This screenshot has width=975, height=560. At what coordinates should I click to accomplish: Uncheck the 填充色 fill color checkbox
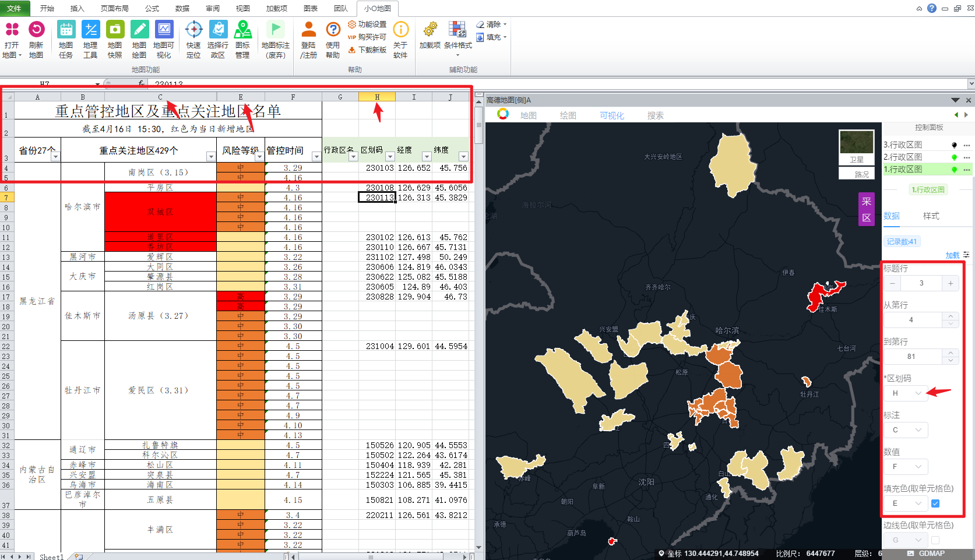[x=935, y=503]
